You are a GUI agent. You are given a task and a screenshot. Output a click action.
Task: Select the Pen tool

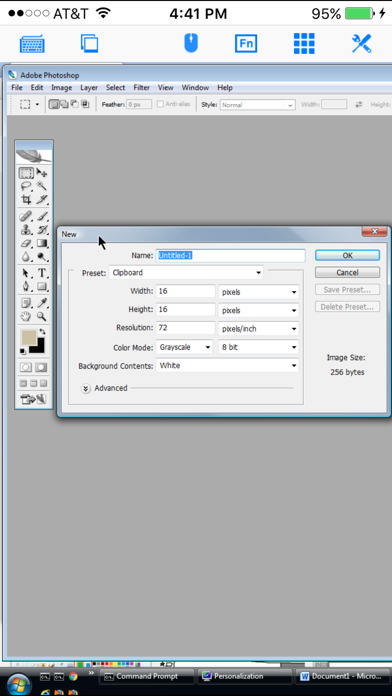26,286
